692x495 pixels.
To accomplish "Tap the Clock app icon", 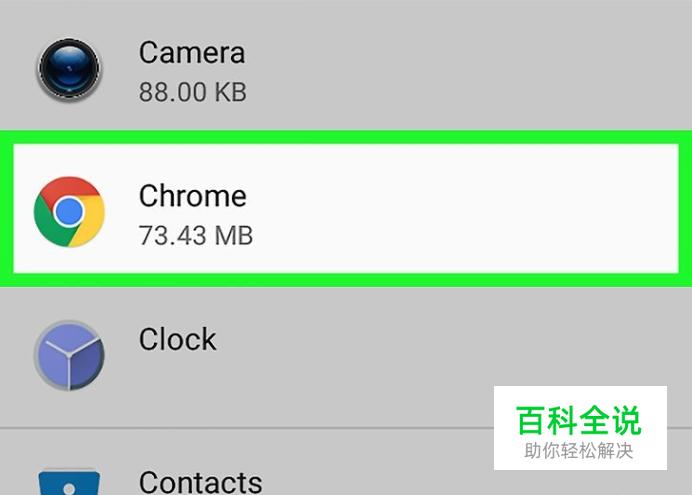I will (x=69, y=356).
